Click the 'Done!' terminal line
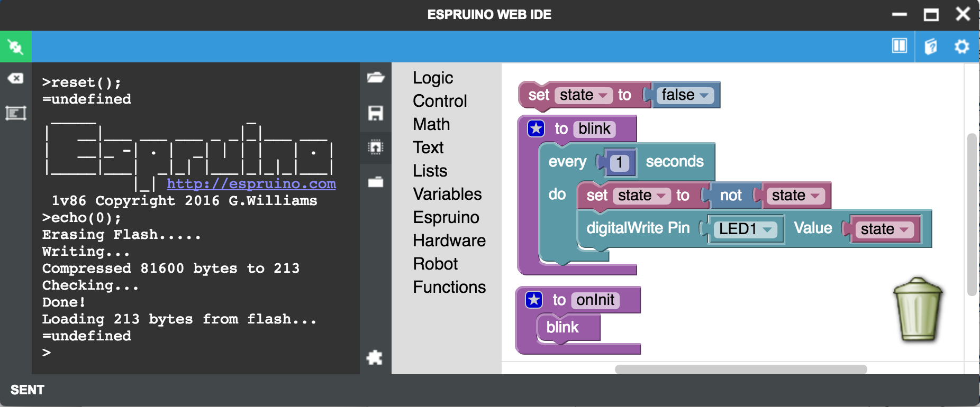 (64, 302)
